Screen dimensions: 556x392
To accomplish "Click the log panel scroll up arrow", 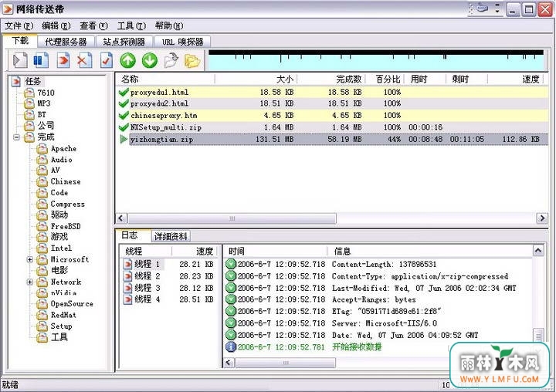I will click(538, 251).
